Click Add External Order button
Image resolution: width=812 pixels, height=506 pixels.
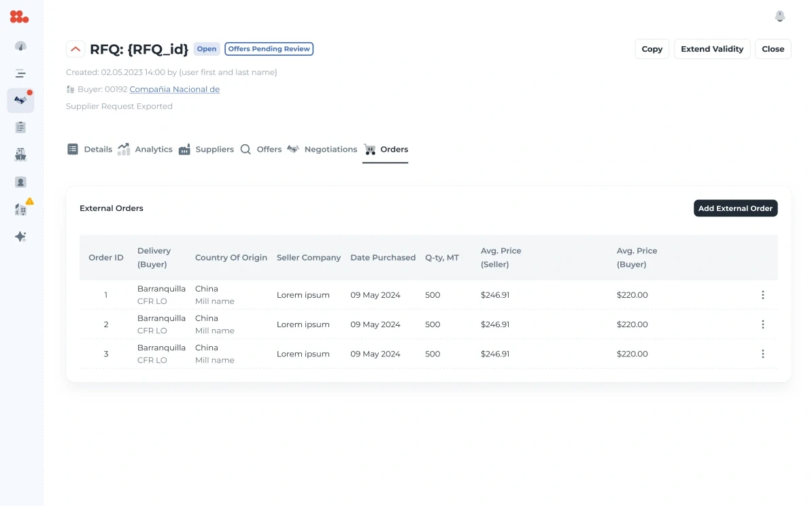coord(735,208)
